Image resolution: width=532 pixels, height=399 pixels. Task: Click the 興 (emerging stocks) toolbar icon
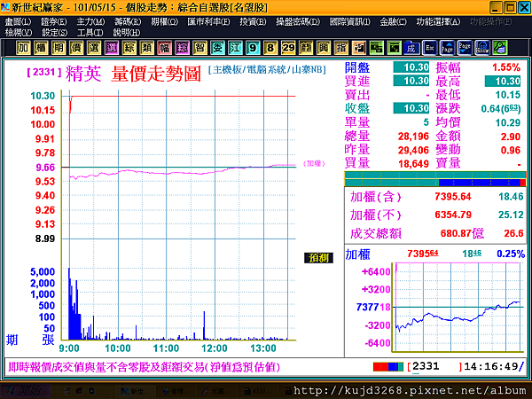click(x=324, y=48)
